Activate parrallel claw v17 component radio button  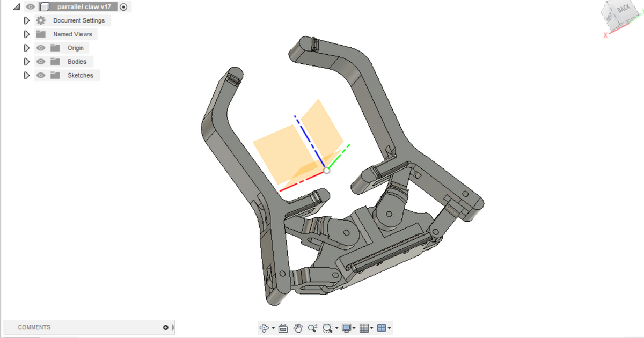(x=124, y=7)
